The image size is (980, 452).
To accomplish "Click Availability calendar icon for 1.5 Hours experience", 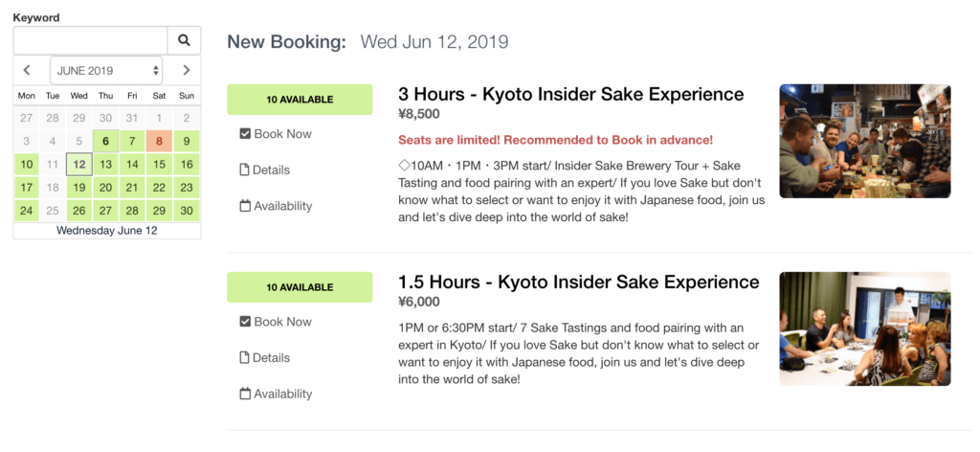I will [x=245, y=394].
